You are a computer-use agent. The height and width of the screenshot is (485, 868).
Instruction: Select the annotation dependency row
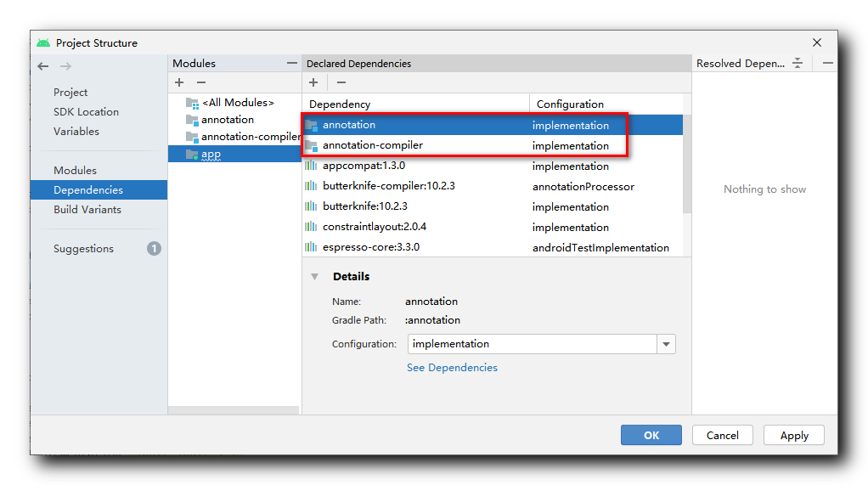pos(493,125)
